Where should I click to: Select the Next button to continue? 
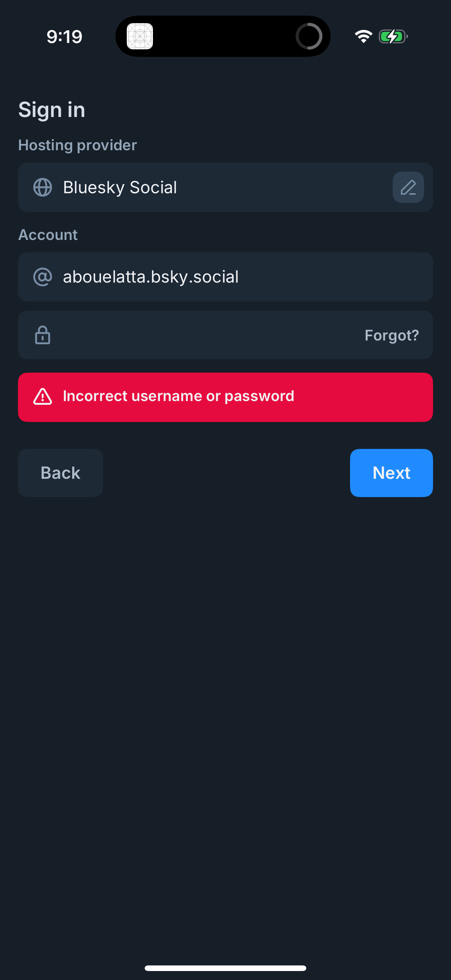(x=391, y=473)
